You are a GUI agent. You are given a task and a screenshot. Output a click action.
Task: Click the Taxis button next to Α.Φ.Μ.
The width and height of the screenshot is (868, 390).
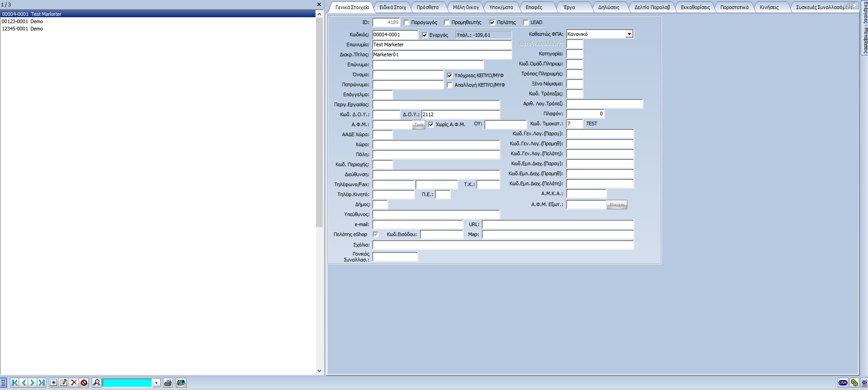(x=419, y=125)
